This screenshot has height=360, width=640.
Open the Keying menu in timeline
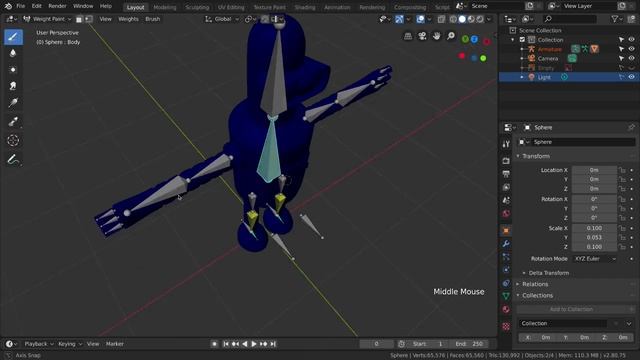tap(69, 344)
